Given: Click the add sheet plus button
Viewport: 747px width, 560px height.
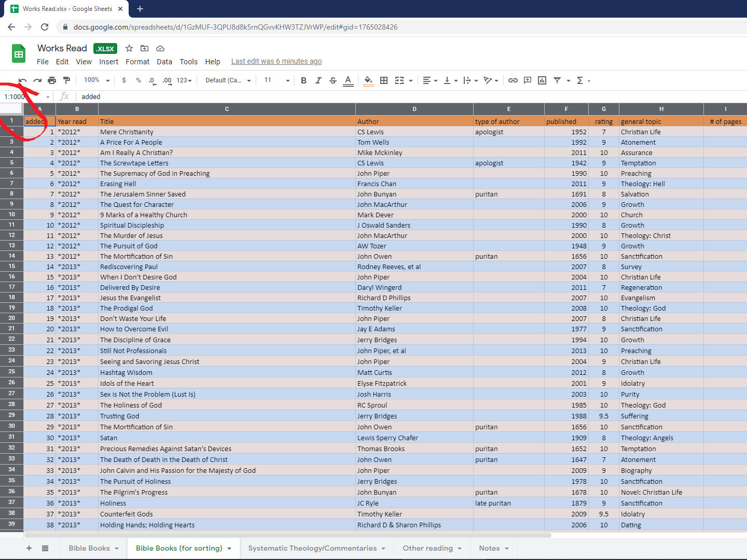Looking at the screenshot, I should (x=29, y=548).
